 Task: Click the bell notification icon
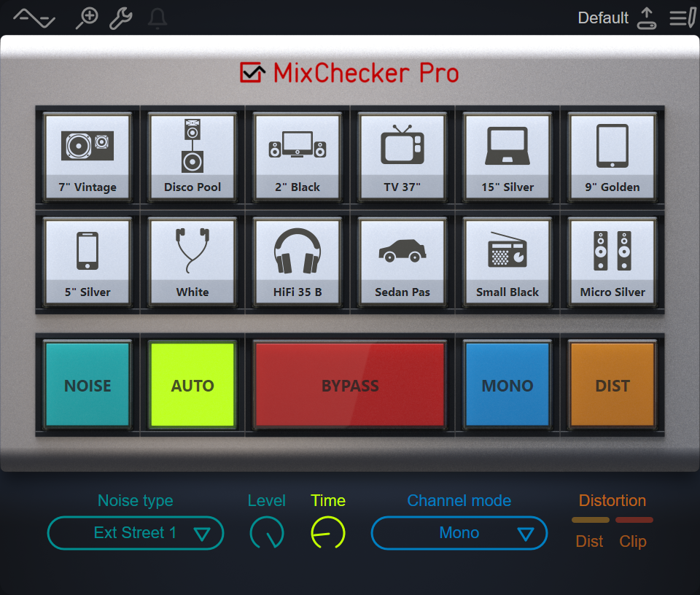click(x=157, y=19)
